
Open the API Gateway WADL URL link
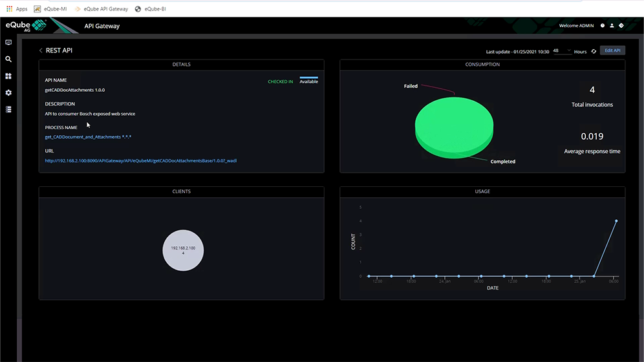(x=140, y=160)
